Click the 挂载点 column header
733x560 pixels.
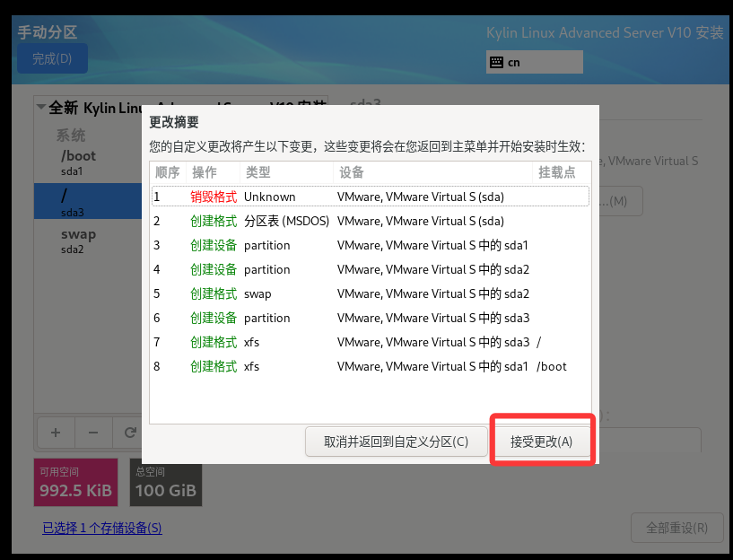pos(556,172)
